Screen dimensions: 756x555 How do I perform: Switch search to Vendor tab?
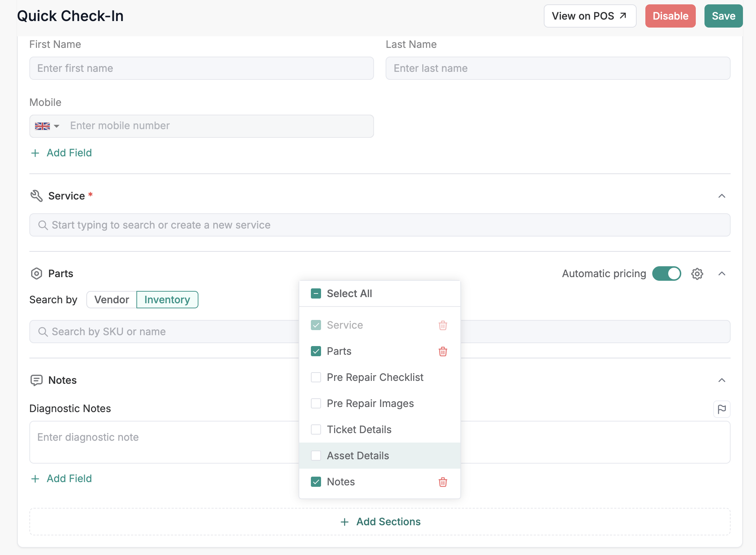112,300
